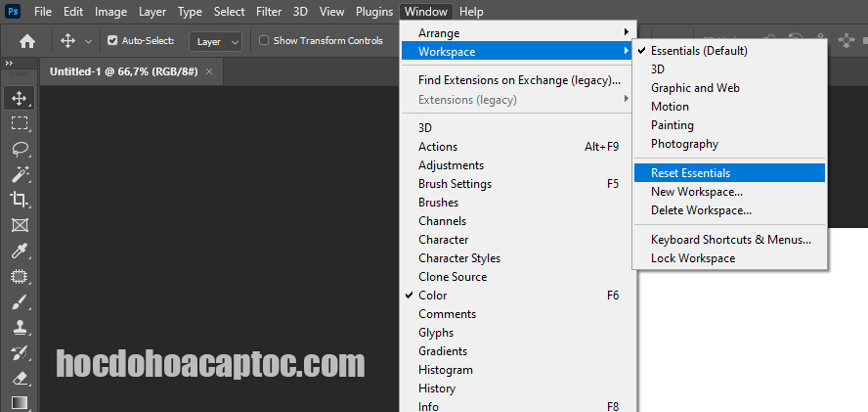Open the Auto-Select Layer dropdown
Viewport: 868px width, 412px height.
point(217,41)
